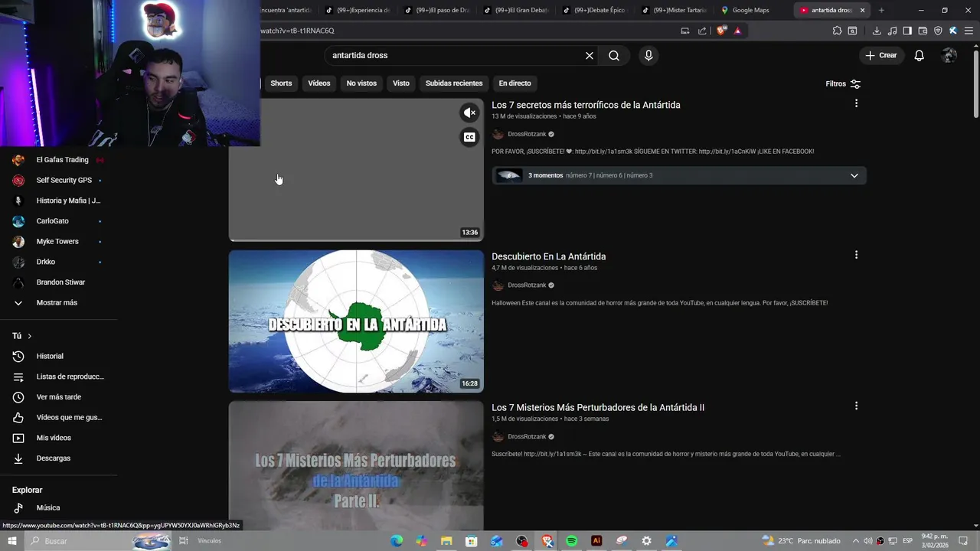Expand the 'Tú' section chevron
Screen dimensions: 980x551
(x=30, y=336)
